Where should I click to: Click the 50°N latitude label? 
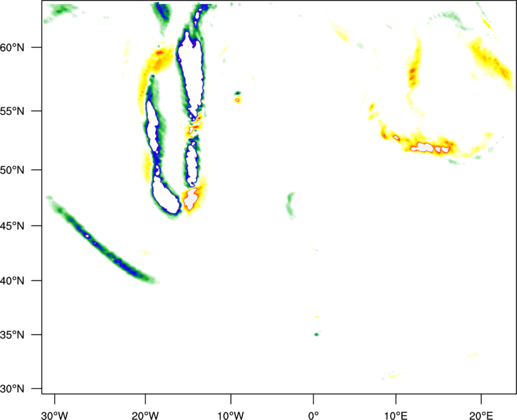tap(12, 170)
